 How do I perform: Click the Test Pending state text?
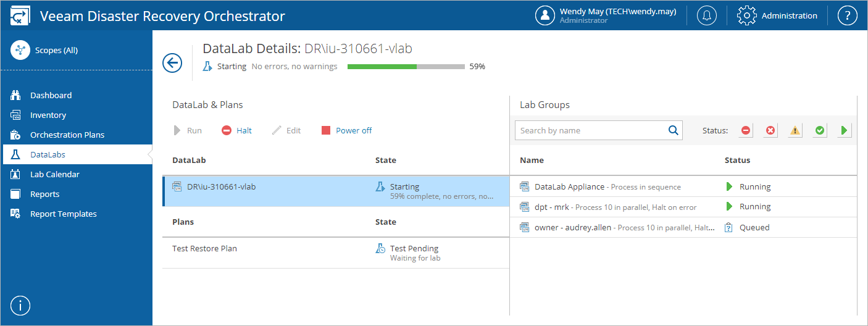[x=414, y=248]
